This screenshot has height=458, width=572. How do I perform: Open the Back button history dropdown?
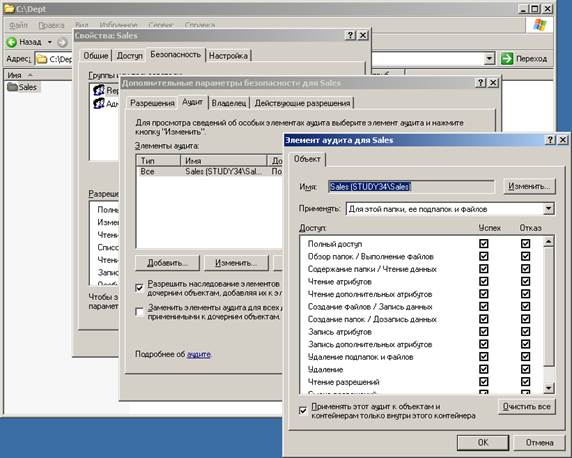coord(50,42)
